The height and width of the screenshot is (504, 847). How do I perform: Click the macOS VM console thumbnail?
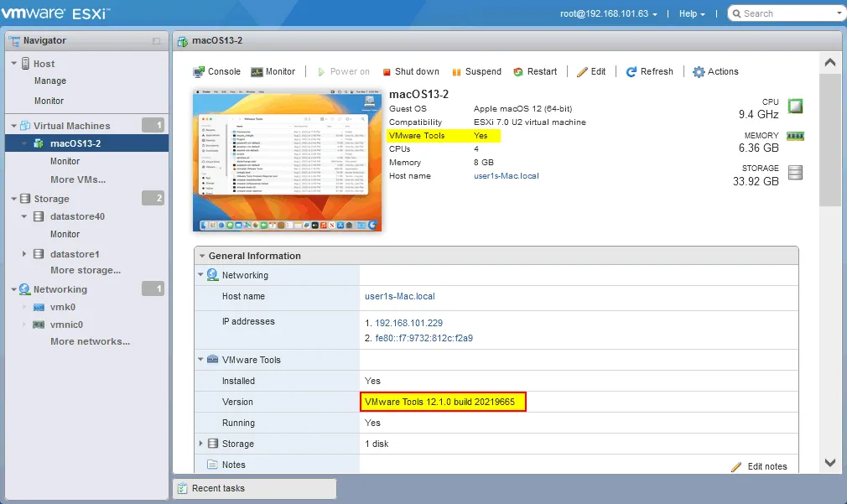point(288,159)
